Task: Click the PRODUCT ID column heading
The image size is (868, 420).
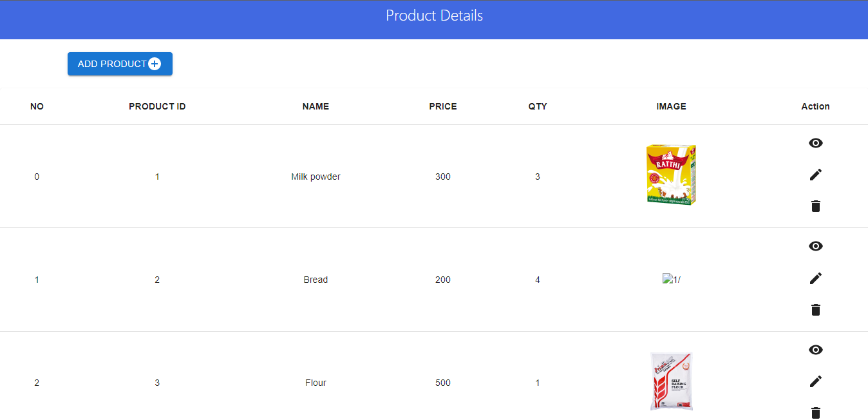Action: pos(157,106)
